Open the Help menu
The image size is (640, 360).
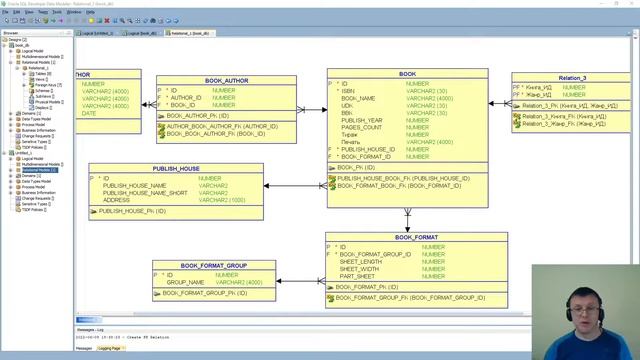point(90,12)
